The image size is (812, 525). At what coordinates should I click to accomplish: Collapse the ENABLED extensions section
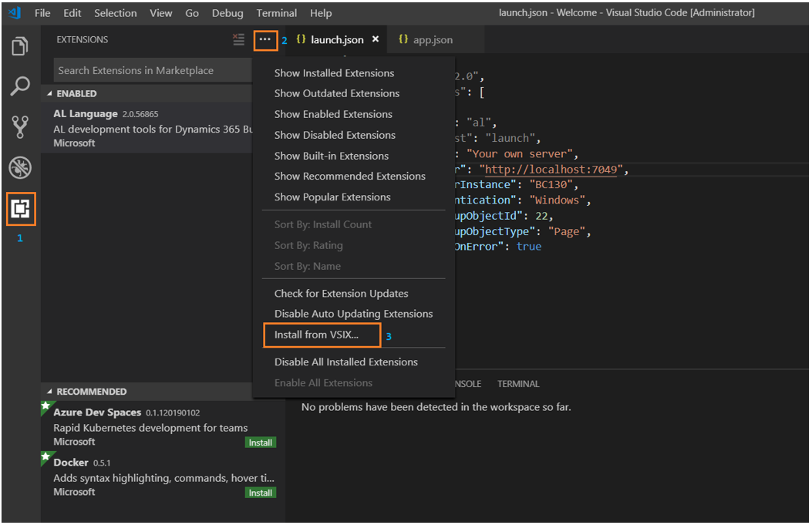pos(49,94)
